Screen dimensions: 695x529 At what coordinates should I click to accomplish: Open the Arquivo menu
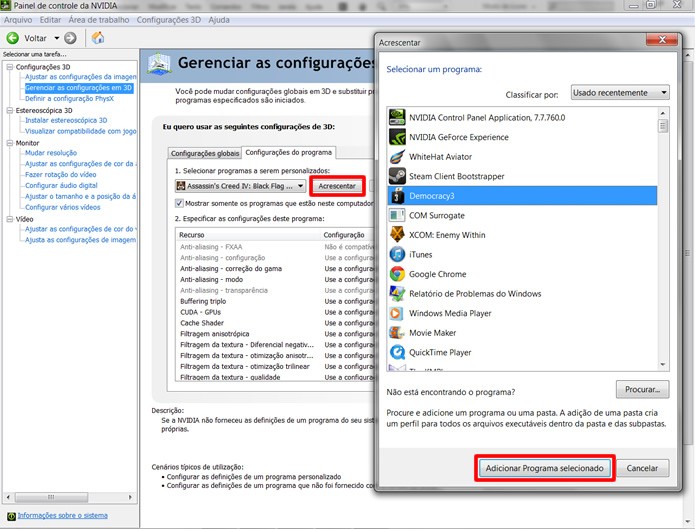pyautogui.click(x=18, y=20)
